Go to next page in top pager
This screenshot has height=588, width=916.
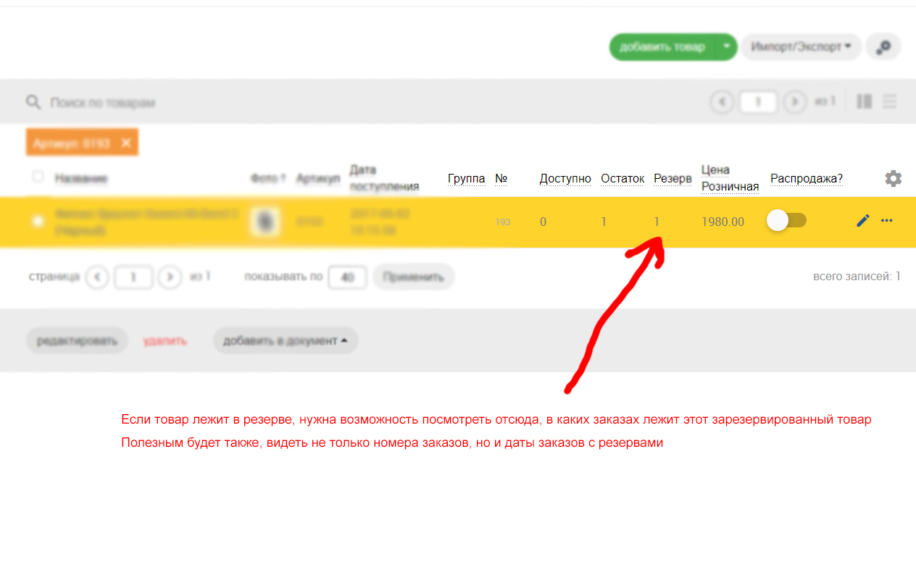pyautogui.click(x=795, y=102)
